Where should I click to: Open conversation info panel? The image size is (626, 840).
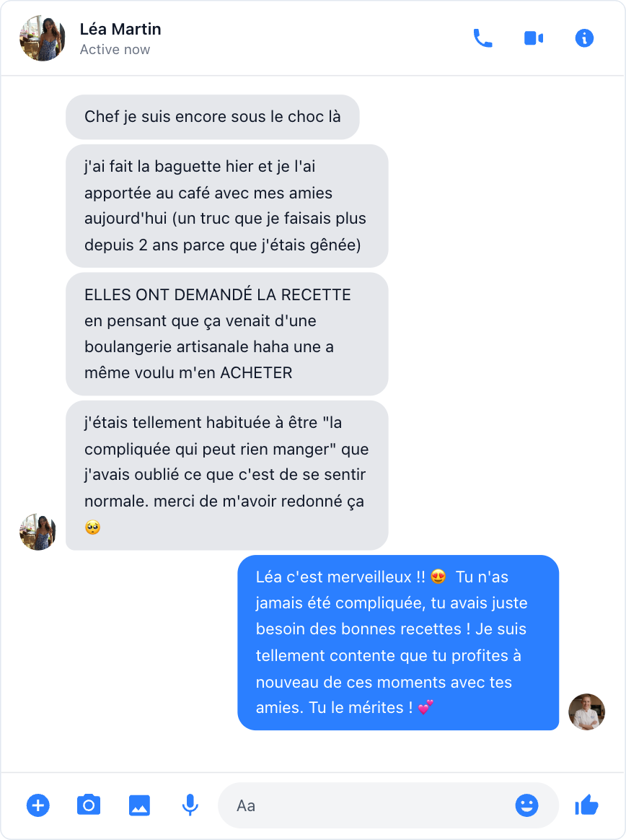coord(584,38)
